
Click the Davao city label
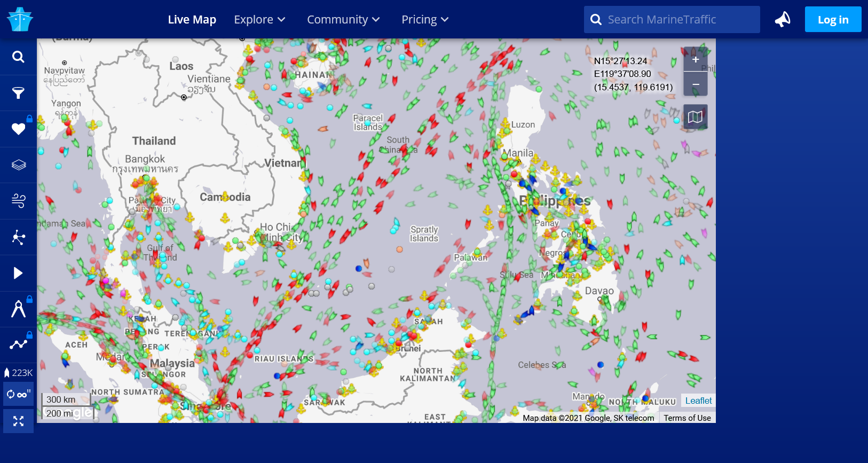pyautogui.click(x=599, y=291)
